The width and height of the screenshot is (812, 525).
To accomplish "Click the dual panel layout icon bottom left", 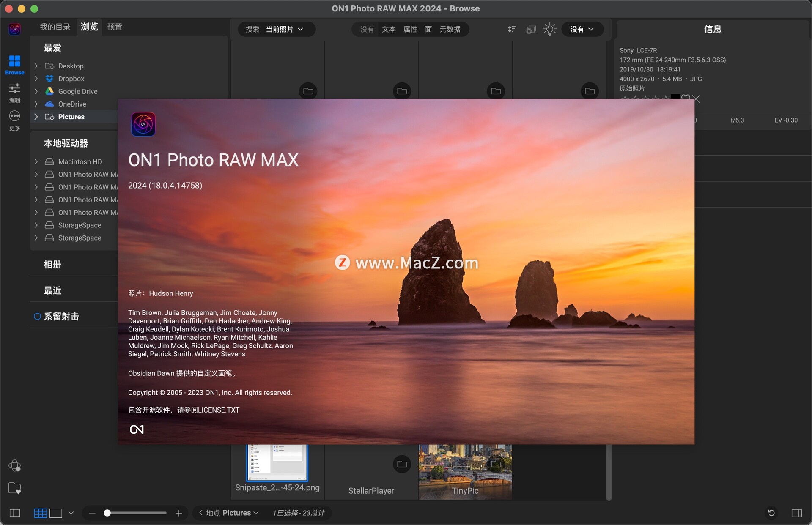I will [x=14, y=513].
